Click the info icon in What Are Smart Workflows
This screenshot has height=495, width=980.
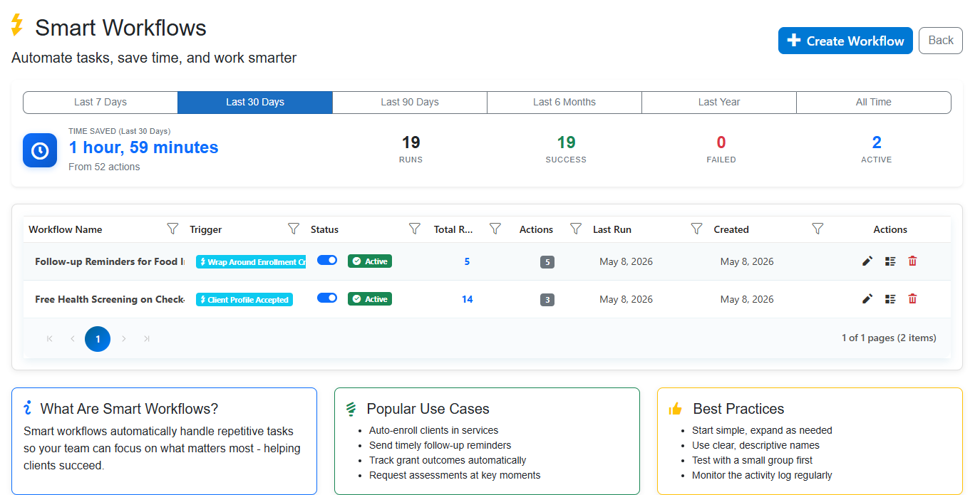(x=28, y=408)
